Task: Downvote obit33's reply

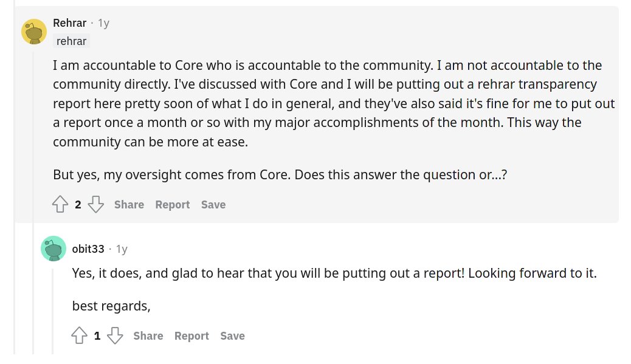Action: [x=115, y=335]
